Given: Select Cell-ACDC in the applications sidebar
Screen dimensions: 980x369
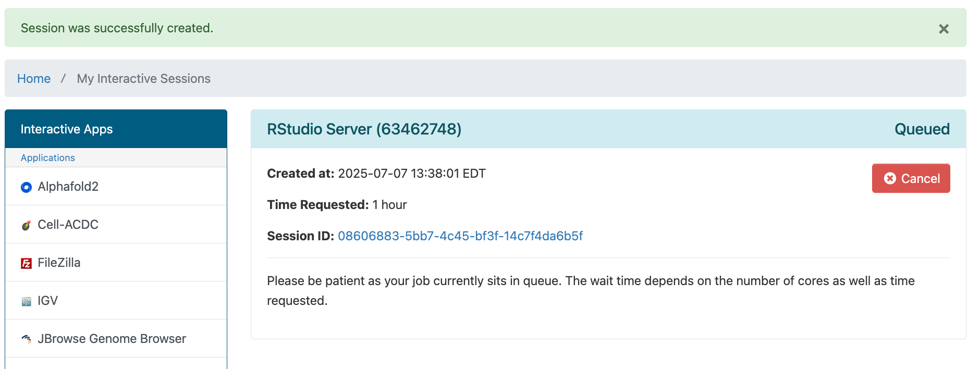Looking at the screenshot, I should coord(68,225).
